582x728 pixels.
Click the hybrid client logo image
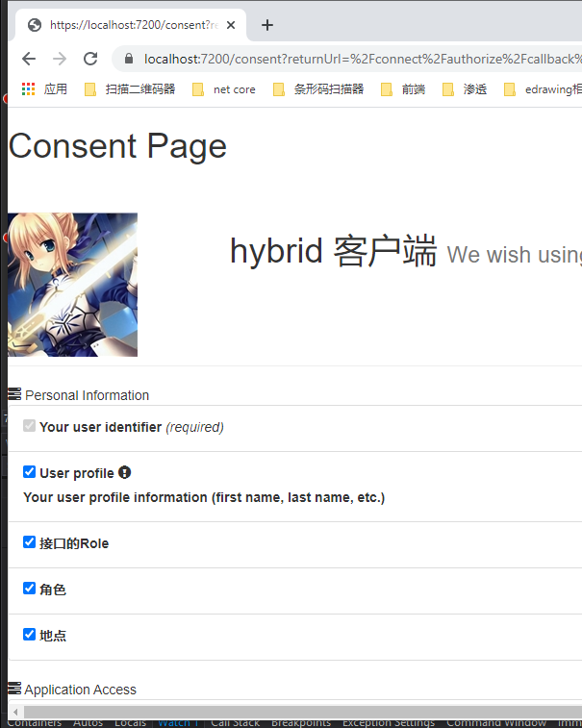72,285
